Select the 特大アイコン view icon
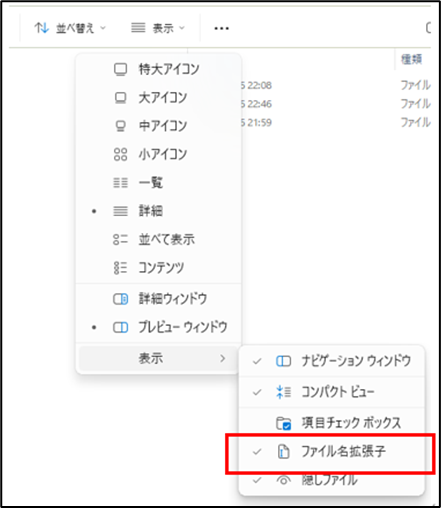441x508 pixels. click(x=120, y=69)
